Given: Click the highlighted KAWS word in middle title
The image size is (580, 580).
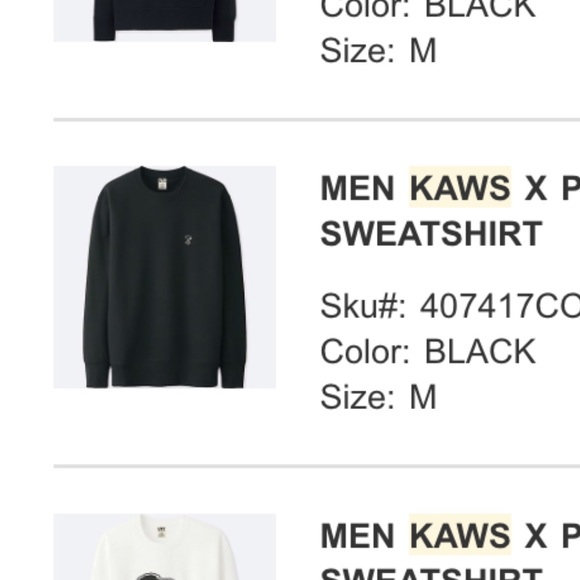Looking at the screenshot, I should tap(460, 188).
